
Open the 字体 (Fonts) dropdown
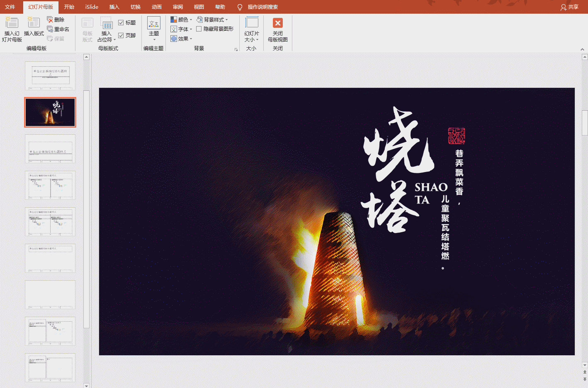point(181,29)
